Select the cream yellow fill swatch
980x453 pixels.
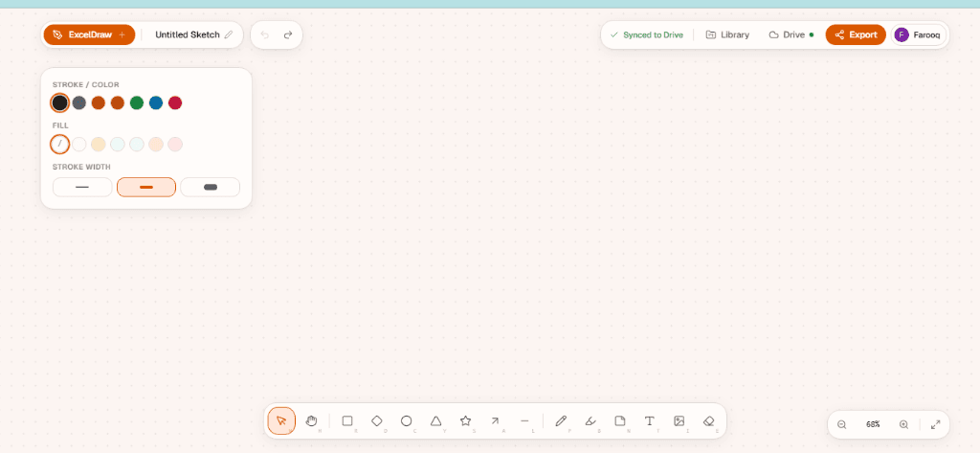pyautogui.click(x=99, y=144)
